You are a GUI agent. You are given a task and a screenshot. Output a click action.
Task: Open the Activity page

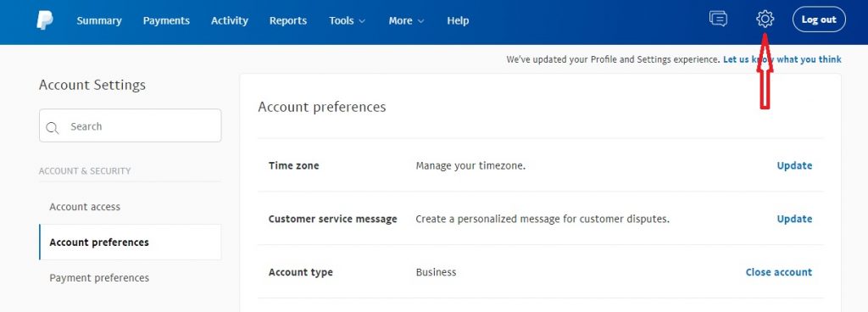229,20
